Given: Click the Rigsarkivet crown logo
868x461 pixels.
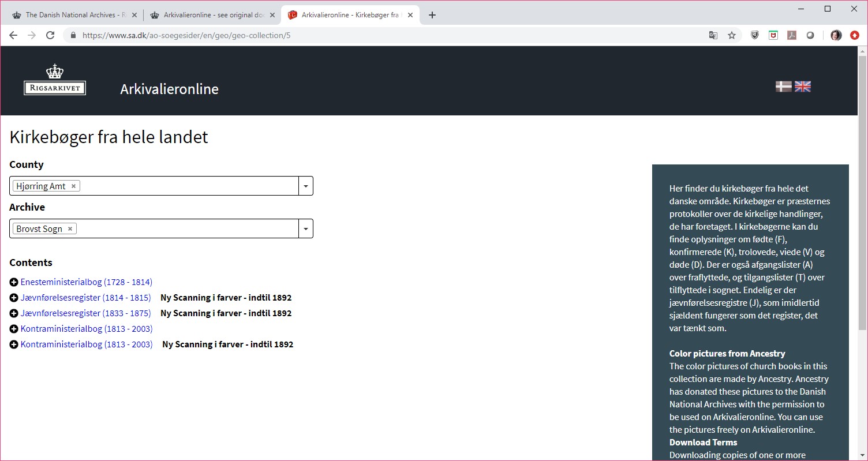Looking at the screenshot, I should [x=55, y=80].
